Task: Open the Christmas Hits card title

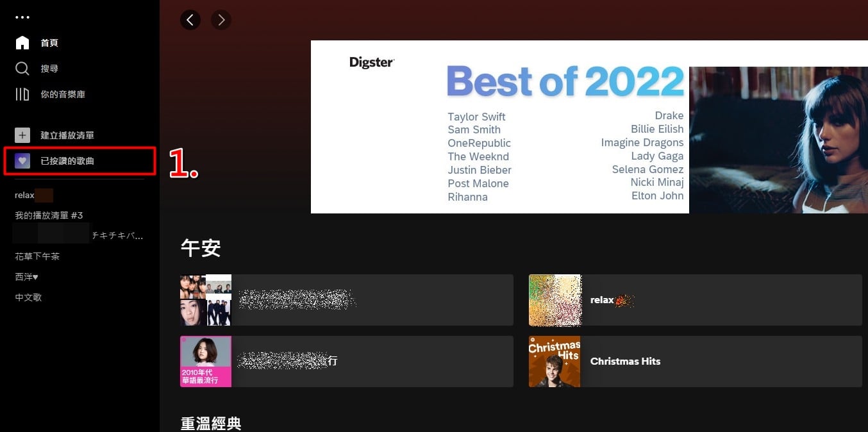Action: (625, 361)
